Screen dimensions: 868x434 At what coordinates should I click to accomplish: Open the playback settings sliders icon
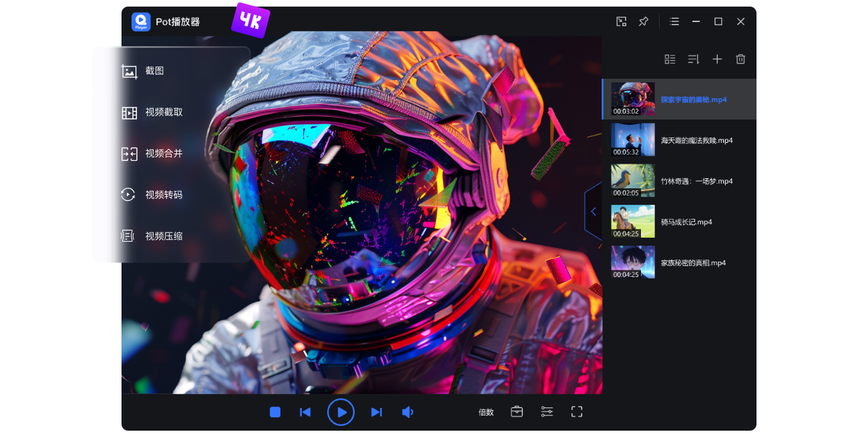click(x=547, y=412)
